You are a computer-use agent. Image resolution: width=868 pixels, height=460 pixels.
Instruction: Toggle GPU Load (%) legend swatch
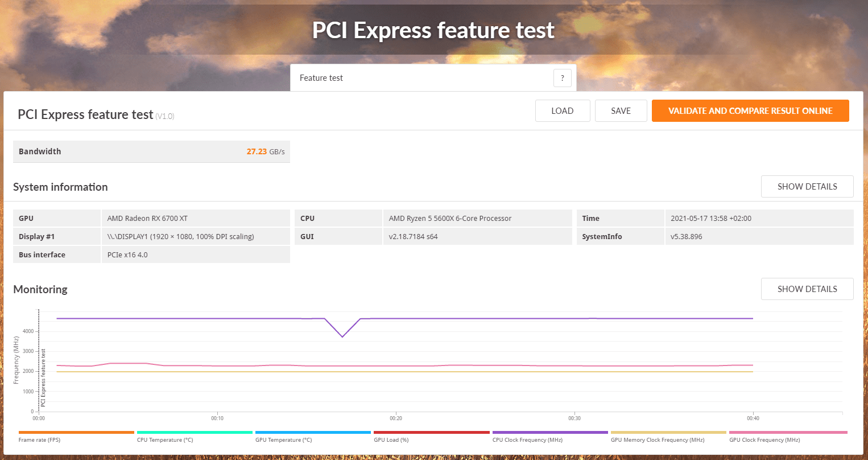point(431,433)
